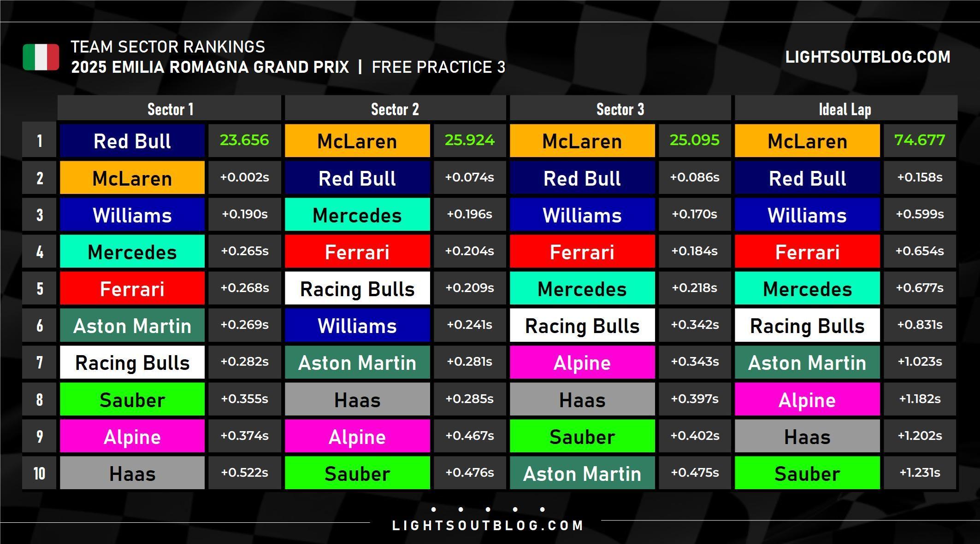The height and width of the screenshot is (544, 980).
Task: Select the Ideal Lap column header
Action: (x=845, y=109)
